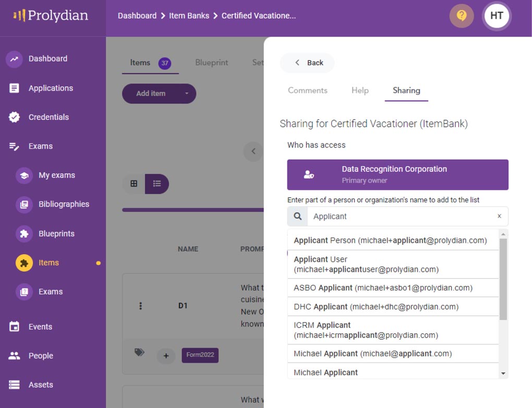Click the Prolydian logo
This screenshot has width=532, height=408.
coord(51,15)
